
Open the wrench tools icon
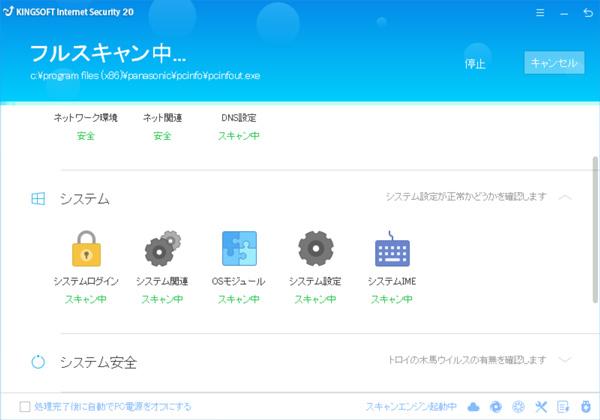pyautogui.click(x=542, y=406)
